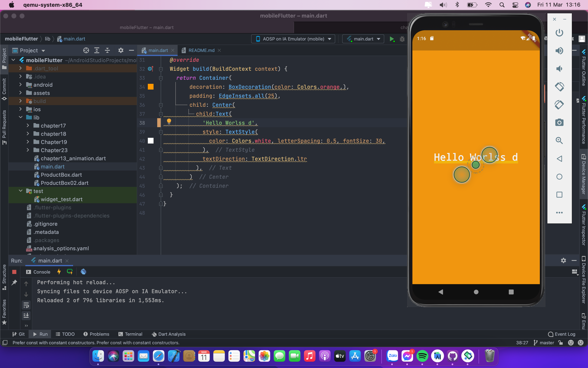This screenshot has height=368, width=588.
Task: Open the Event Log
Action: tap(561, 334)
